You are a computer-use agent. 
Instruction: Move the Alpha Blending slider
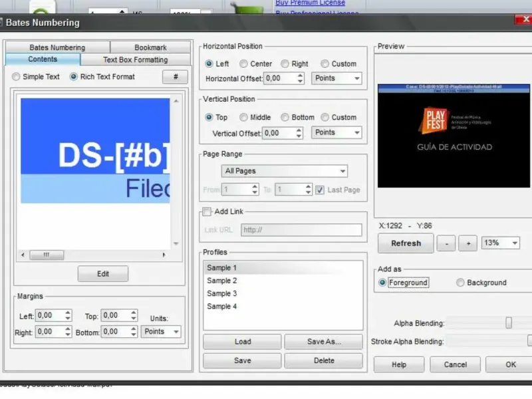[509, 323]
